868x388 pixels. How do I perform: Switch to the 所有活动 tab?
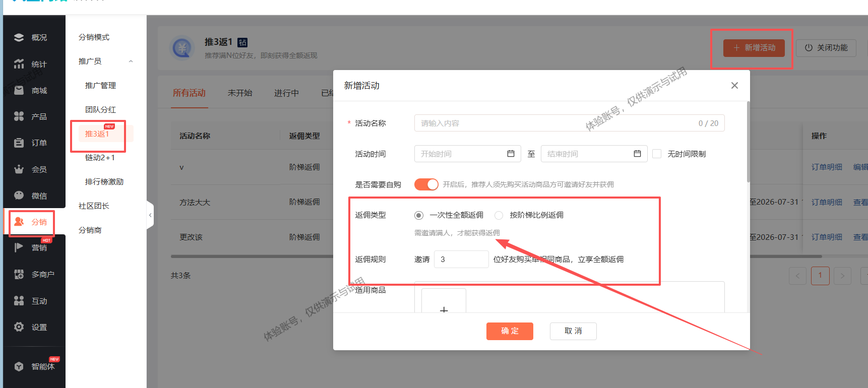click(189, 93)
